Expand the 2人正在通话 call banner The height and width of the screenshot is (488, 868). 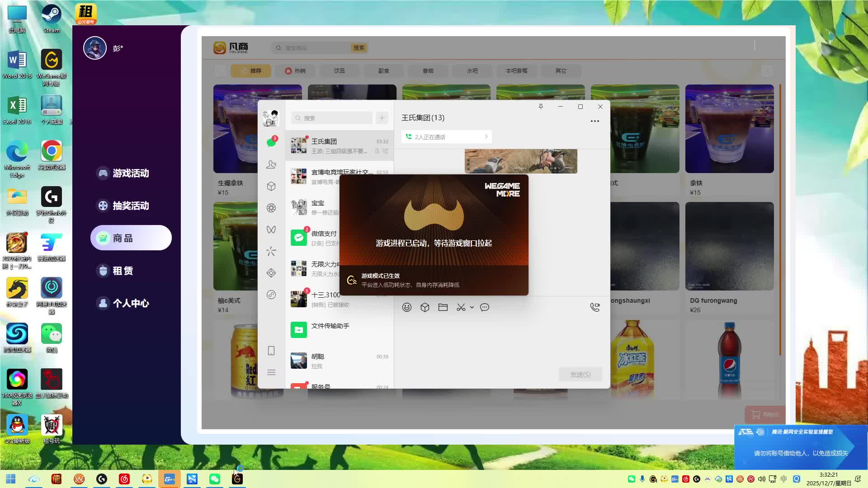pos(446,137)
